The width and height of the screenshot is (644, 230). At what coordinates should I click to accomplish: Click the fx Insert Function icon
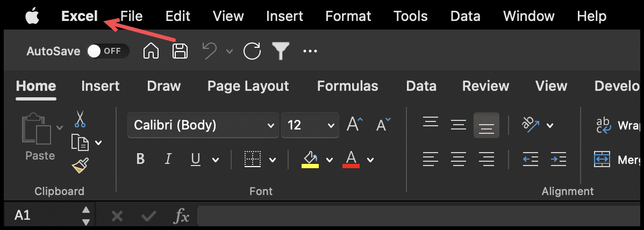coord(182,215)
